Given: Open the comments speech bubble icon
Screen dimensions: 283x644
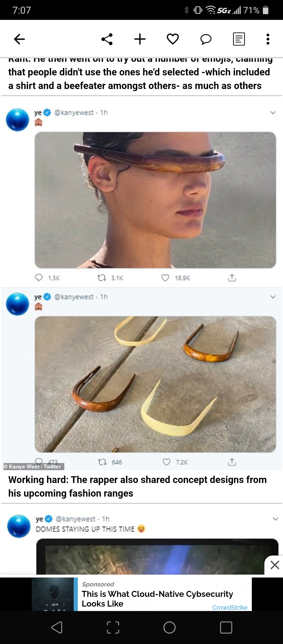Looking at the screenshot, I should (206, 39).
